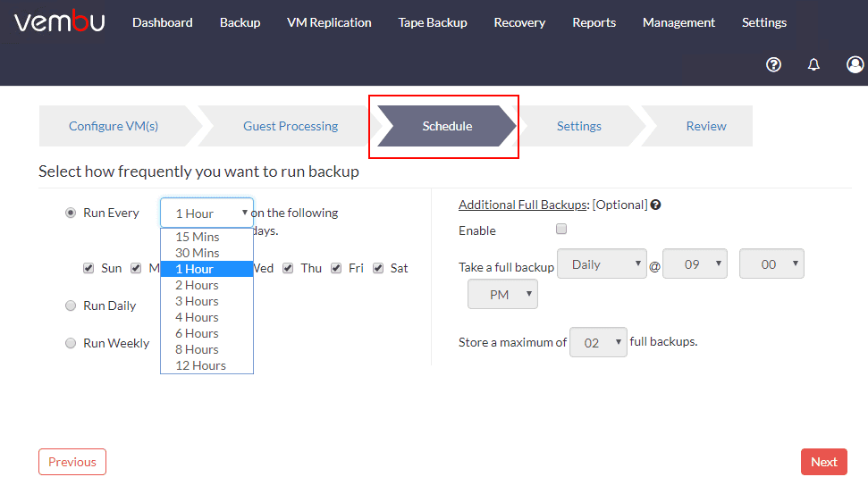
Task: Click the Previous button
Action: tap(72, 462)
